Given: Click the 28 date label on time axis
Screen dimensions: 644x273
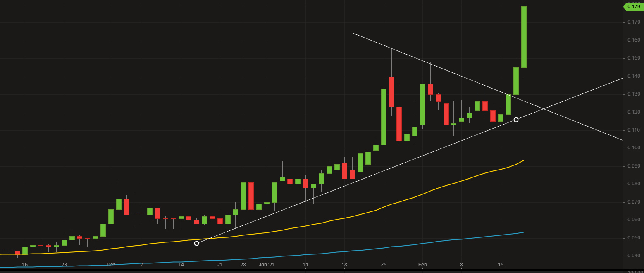Looking at the screenshot, I should 243,264.
